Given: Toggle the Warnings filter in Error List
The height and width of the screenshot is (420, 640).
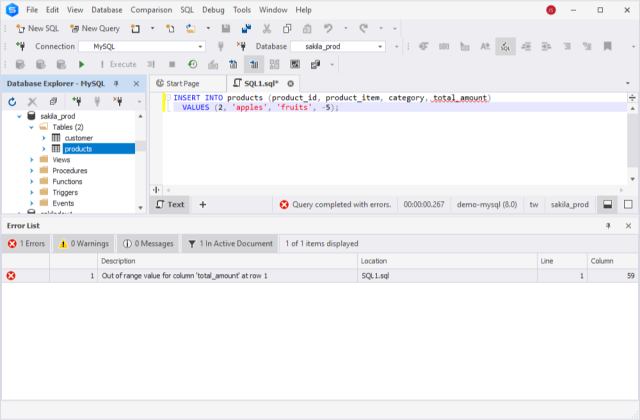Looking at the screenshot, I should pyautogui.click(x=83, y=243).
